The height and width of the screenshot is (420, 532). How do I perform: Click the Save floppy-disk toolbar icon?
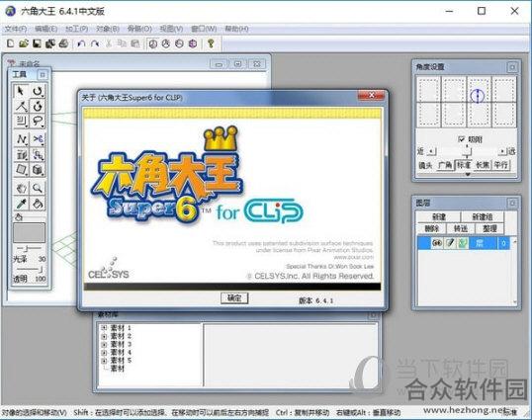(x=37, y=43)
